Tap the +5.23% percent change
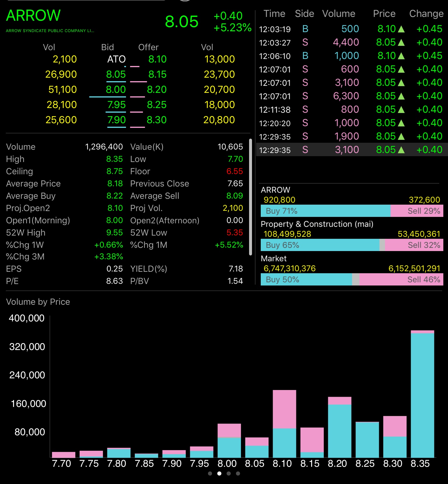Viewport: 448px width, 484px height. point(232,27)
